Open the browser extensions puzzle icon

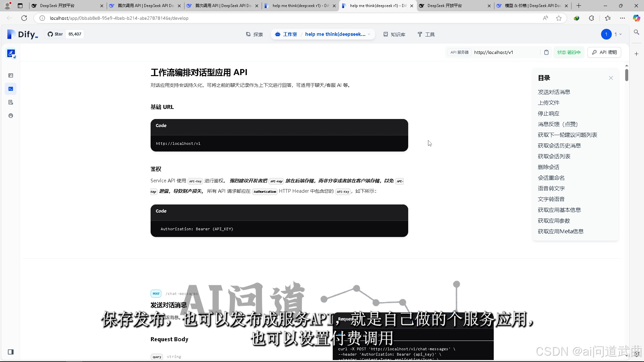(591, 18)
